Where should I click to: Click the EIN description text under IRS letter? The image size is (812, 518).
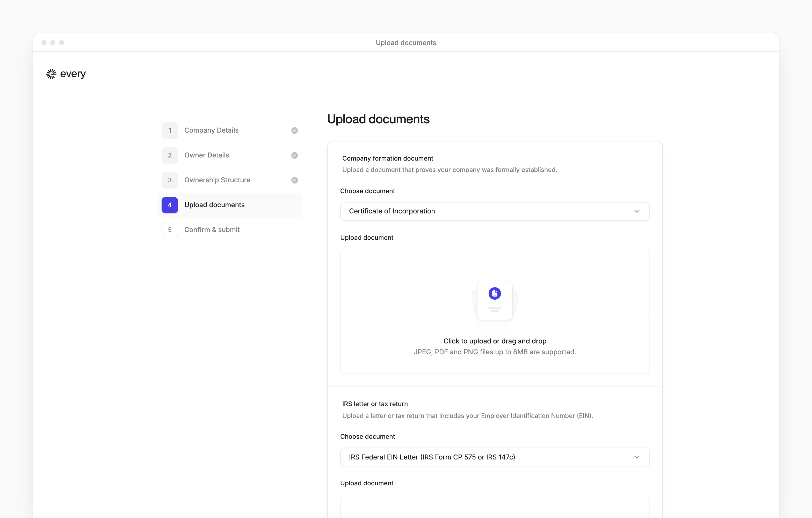click(467, 416)
